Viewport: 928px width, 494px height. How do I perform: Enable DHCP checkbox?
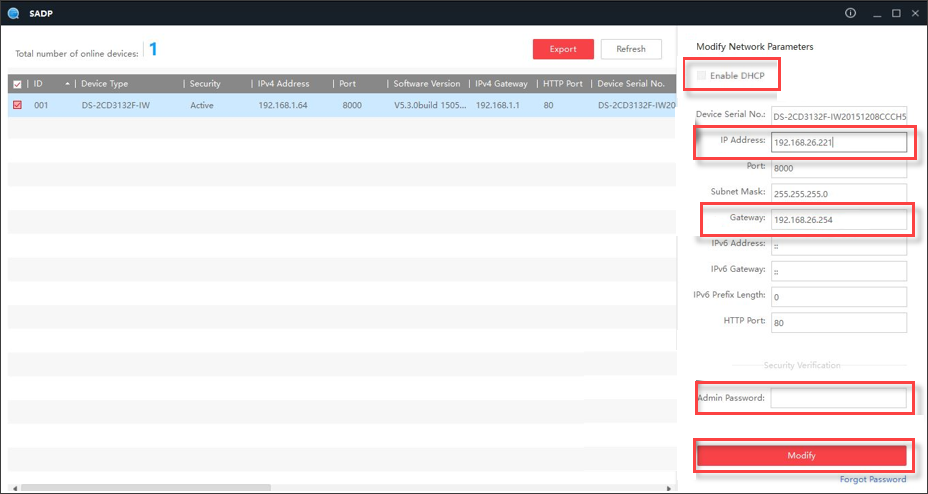pyautogui.click(x=702, y=76)
